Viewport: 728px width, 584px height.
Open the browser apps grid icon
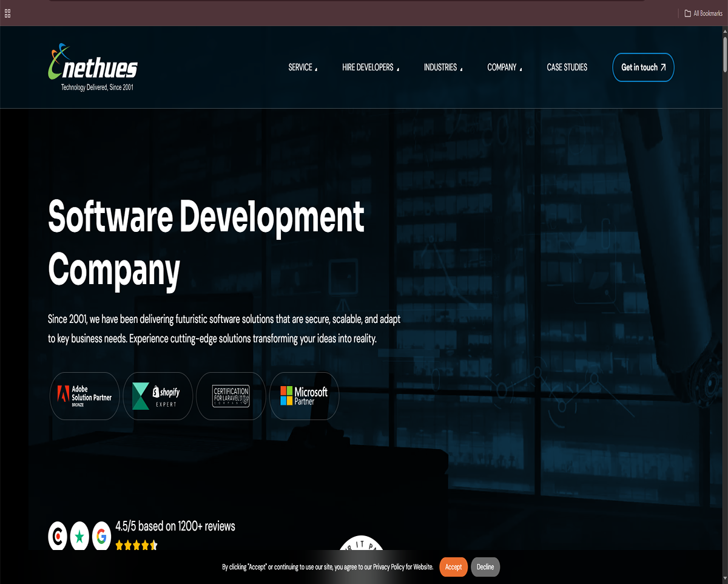click(x=7, y=13)
